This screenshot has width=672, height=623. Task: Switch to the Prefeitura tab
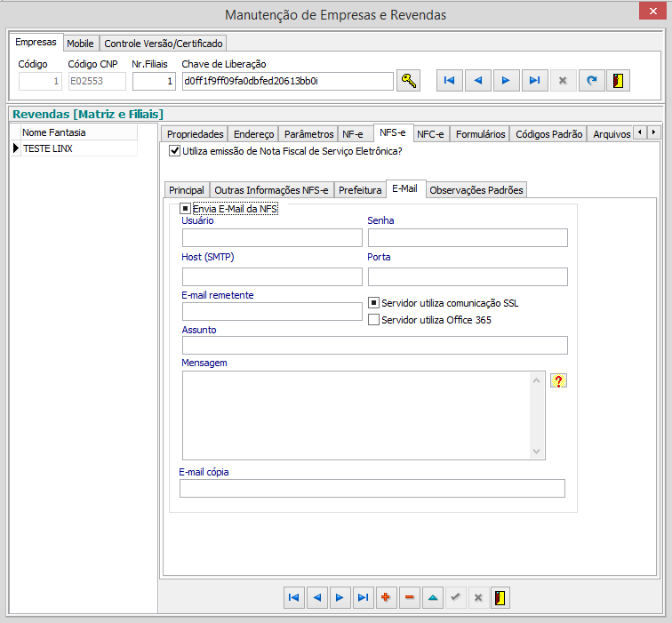tap(359, 190)
